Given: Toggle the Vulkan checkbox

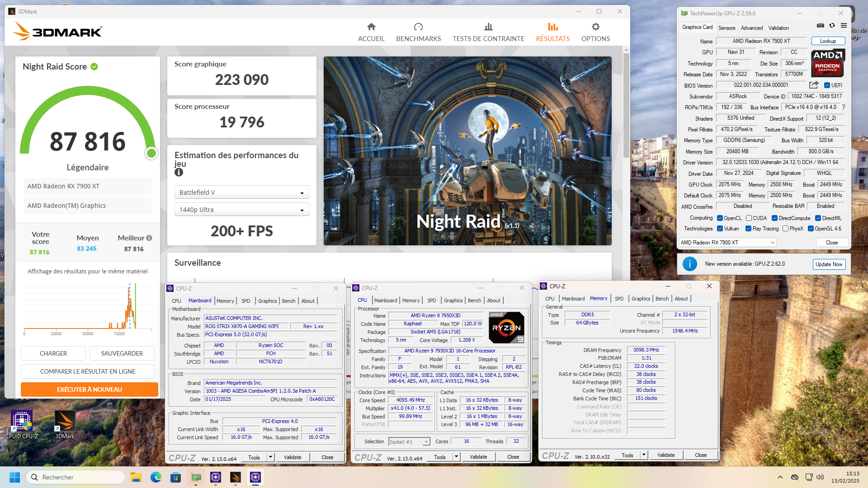Looking at the screenshot, I should coord(720,229).
